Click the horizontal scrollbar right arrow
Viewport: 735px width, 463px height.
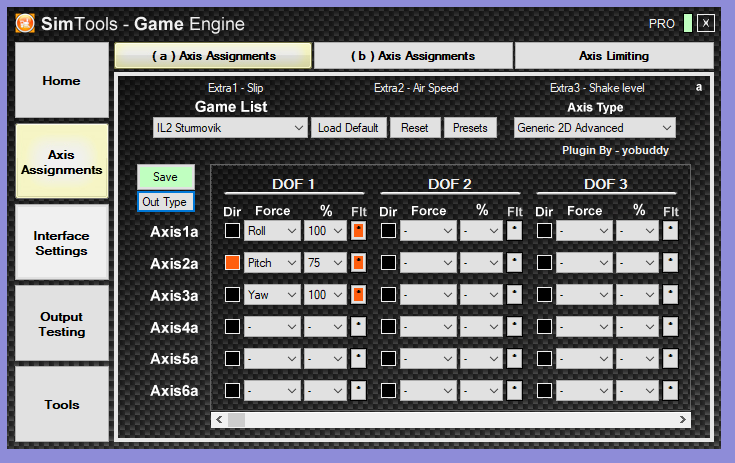(682, 419)
